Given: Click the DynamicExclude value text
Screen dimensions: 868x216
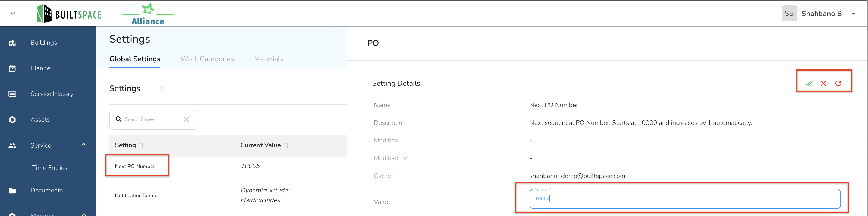Looking at the screenshot, I should tap(265, 190).
